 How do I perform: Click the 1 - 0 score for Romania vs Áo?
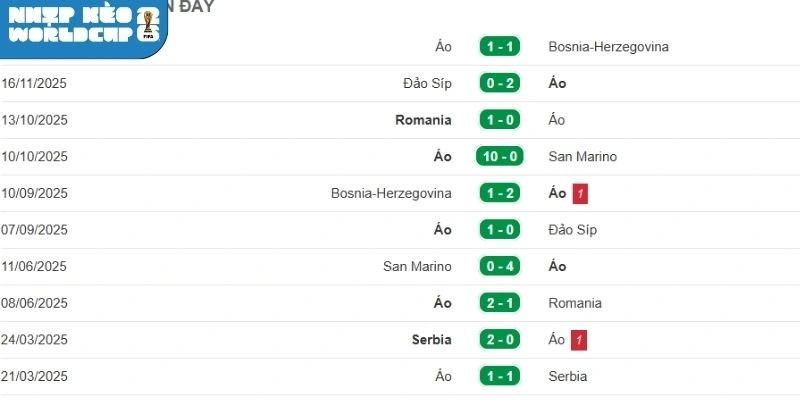[500, 120]
